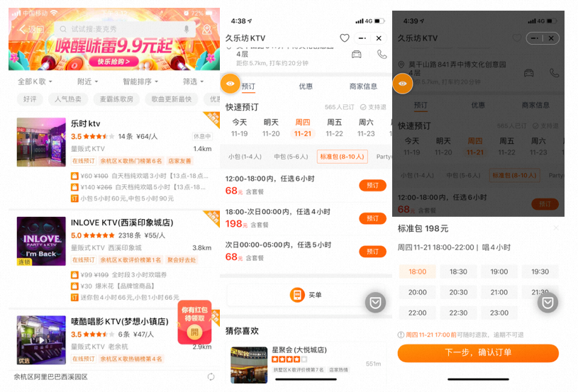
Task: Expand the 附近 dropdown
Action: coord(87,82)
